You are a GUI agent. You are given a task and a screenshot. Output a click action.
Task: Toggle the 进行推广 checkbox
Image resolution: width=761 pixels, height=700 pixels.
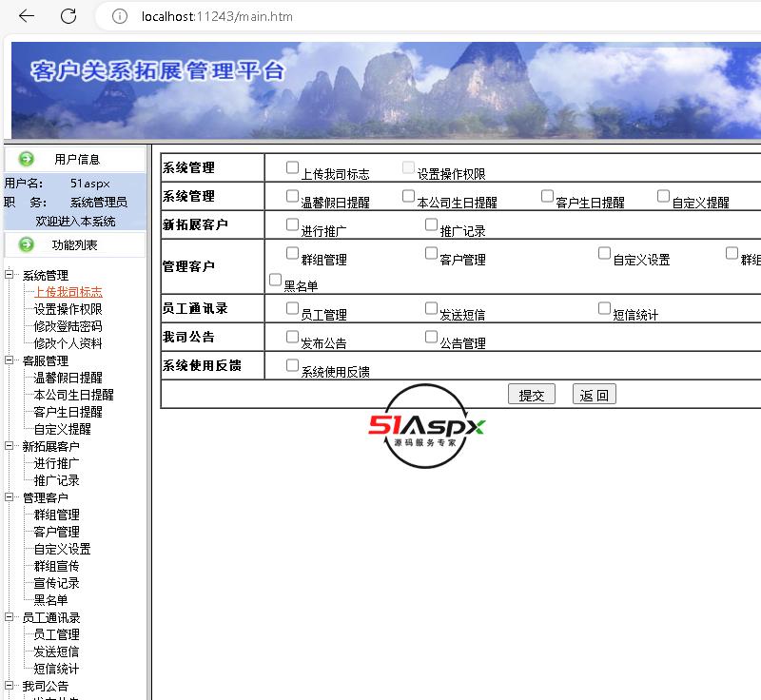tap(292, 224)
